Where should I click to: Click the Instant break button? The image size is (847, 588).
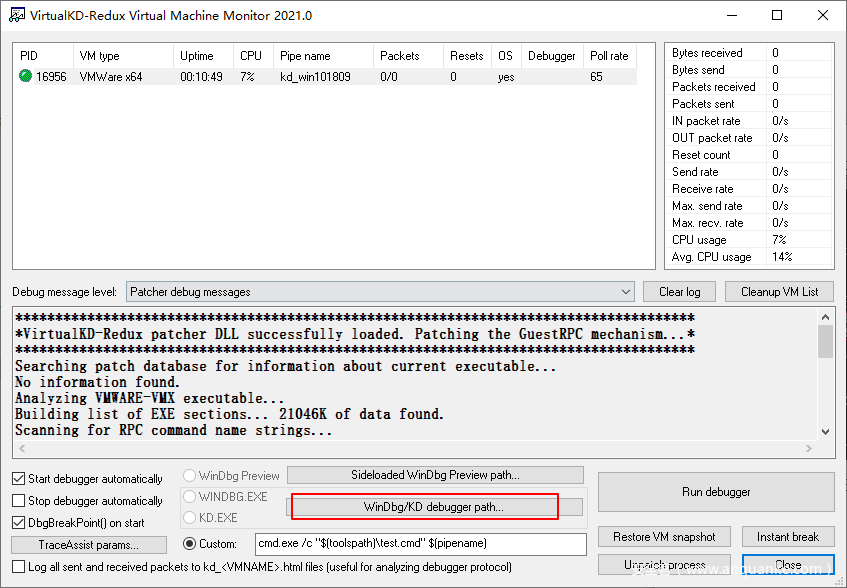pyautogui.click(x=788, y=537)
